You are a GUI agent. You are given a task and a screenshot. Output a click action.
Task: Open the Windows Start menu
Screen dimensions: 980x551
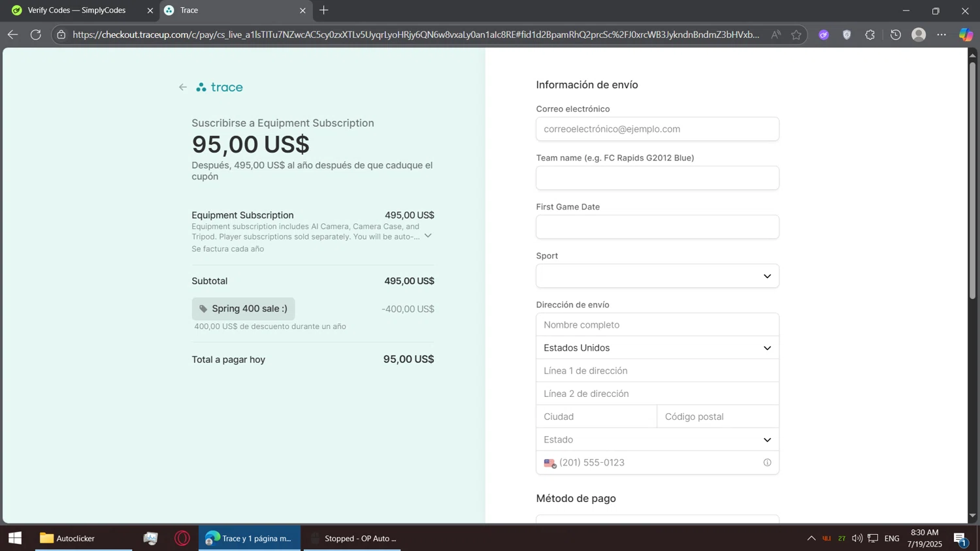15,538
